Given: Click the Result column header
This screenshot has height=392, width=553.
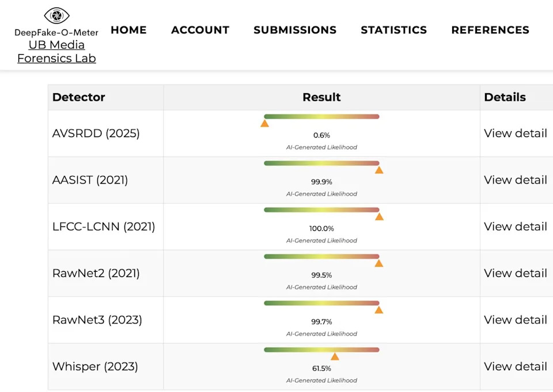Looking at the screenshot, I should (x=321, y=97).
